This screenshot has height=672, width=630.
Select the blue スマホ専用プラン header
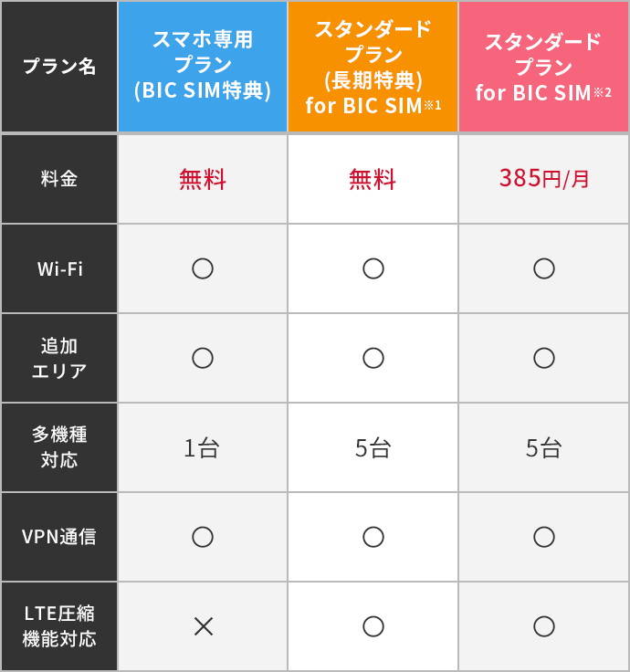point(203,66)
